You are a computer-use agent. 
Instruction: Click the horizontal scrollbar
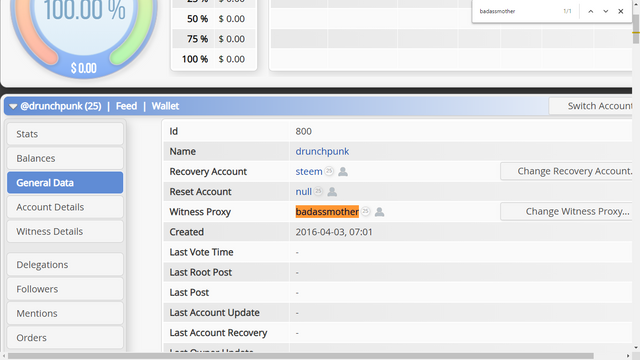tap(300, 356)
